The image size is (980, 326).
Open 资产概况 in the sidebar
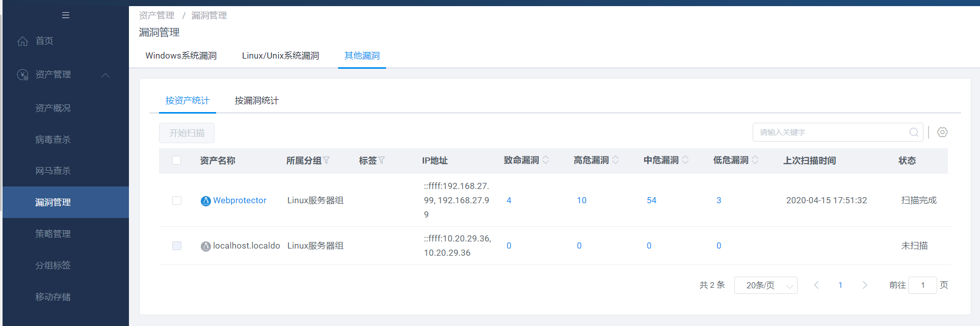click(x=53, y=108)
